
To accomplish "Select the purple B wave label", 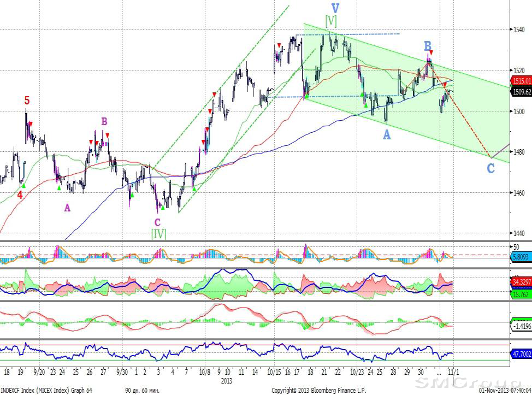I will click(104, 121).
